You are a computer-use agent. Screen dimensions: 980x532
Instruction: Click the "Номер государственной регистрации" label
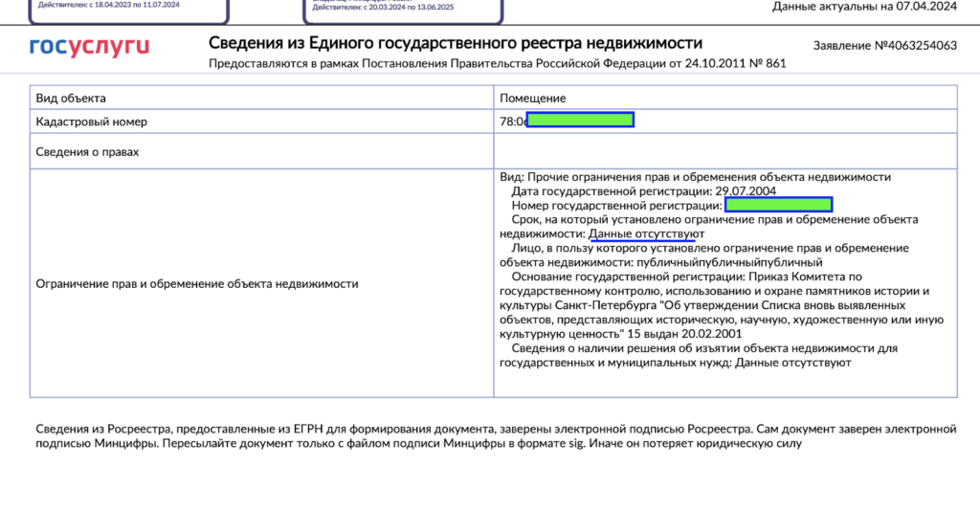[x=617, y=206]
